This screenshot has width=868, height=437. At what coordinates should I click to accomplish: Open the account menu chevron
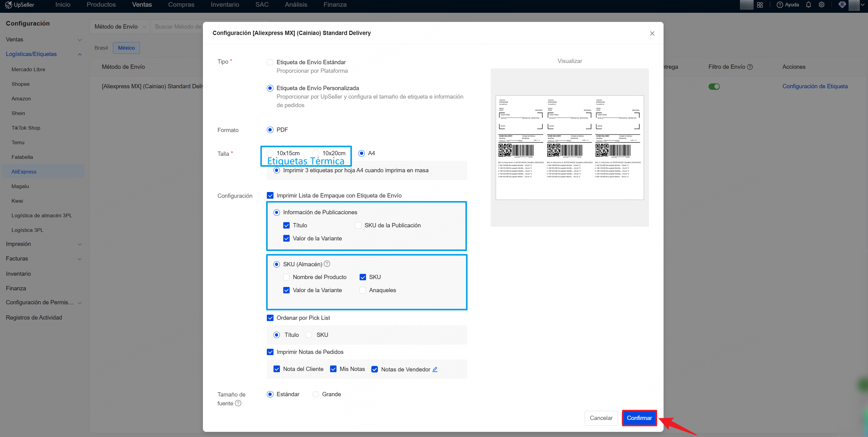coord(863,5)
